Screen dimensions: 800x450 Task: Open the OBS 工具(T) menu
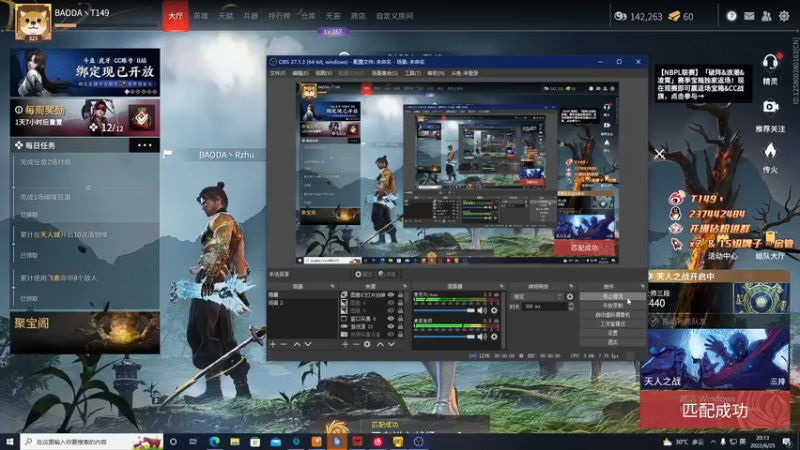click(412, 73)
